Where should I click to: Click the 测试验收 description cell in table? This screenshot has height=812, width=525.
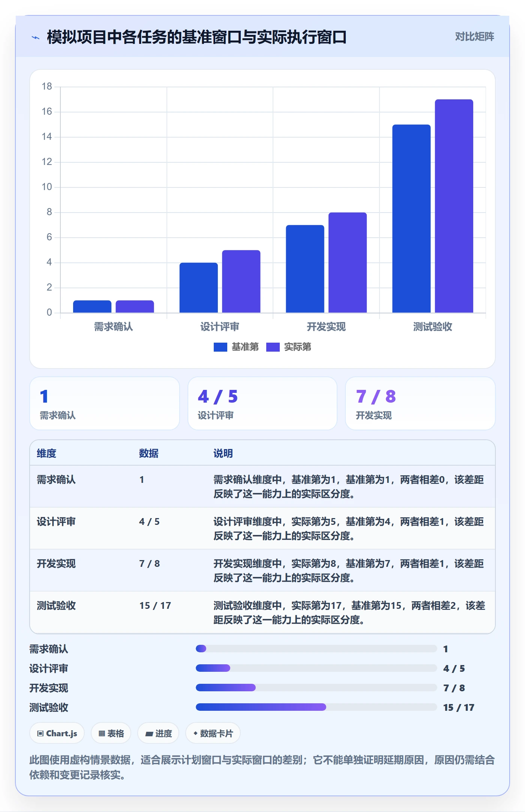(349, 613)
